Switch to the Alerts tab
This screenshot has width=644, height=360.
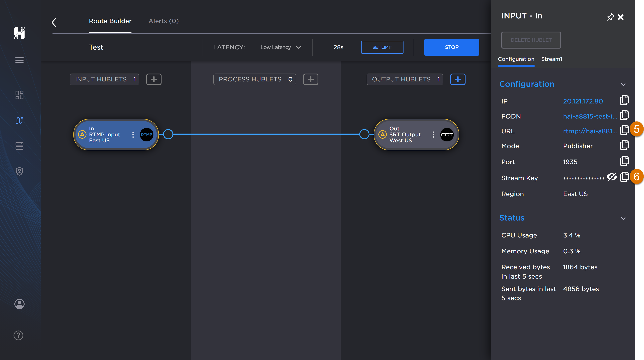[x=163, y=21]
